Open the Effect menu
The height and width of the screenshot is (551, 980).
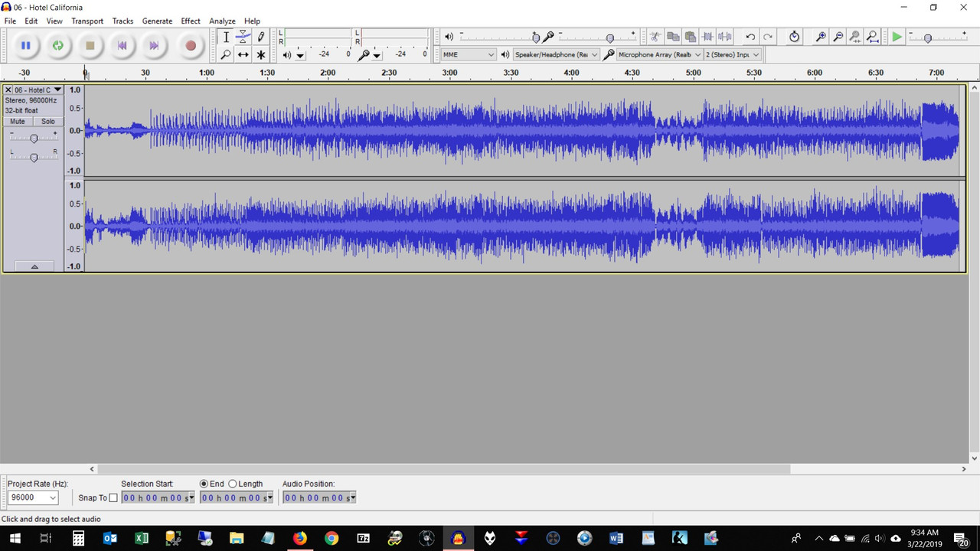pos(191,21)
